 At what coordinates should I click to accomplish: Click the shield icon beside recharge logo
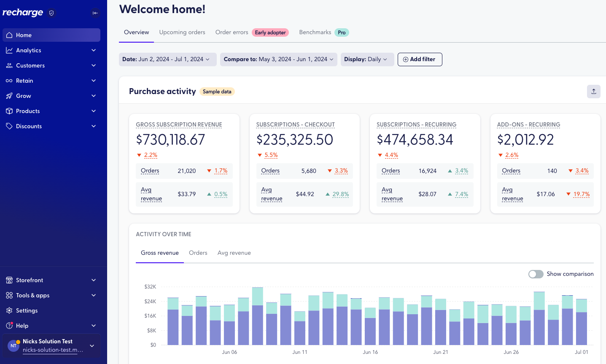pos(51,13)
